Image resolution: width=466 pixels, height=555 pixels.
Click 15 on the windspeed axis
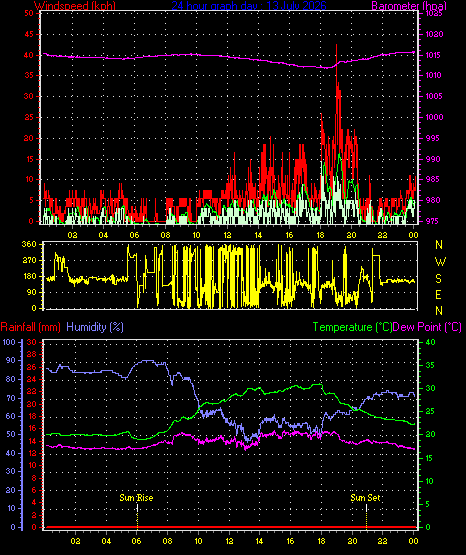pos(29,159)
